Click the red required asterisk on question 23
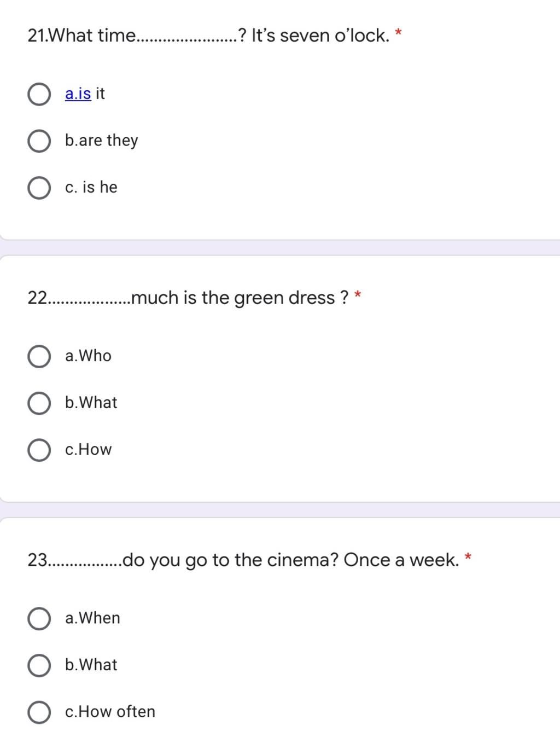Viewport: 560px width, 737px height. click(468, 558)
